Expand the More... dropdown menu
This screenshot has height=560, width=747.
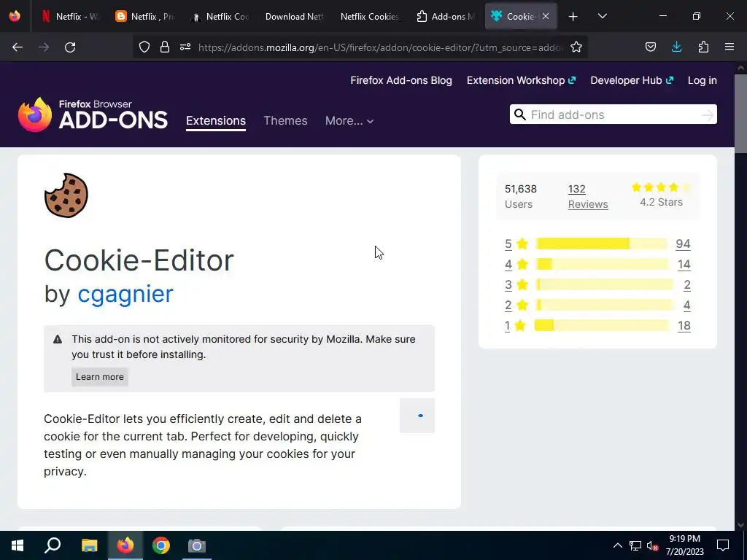coord(349,121)
